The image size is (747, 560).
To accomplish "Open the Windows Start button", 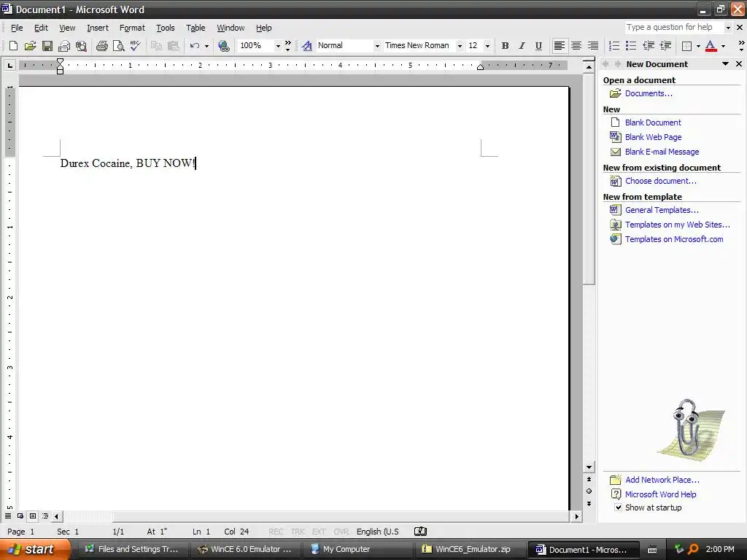I will tap(34, 550).
